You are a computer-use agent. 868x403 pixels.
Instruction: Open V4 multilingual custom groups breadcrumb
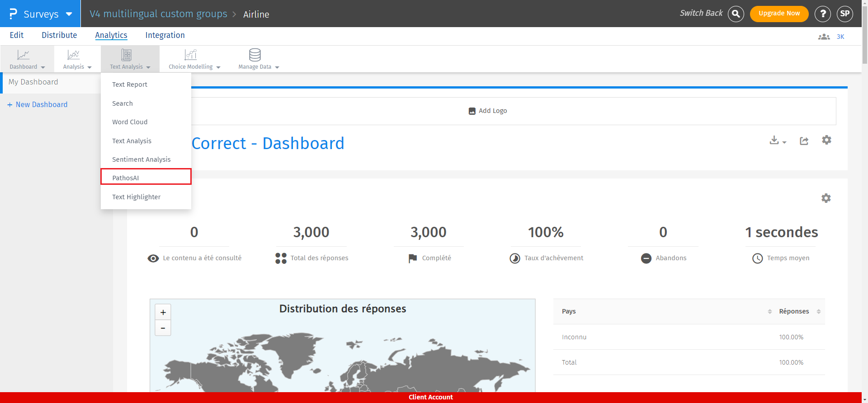158,14
